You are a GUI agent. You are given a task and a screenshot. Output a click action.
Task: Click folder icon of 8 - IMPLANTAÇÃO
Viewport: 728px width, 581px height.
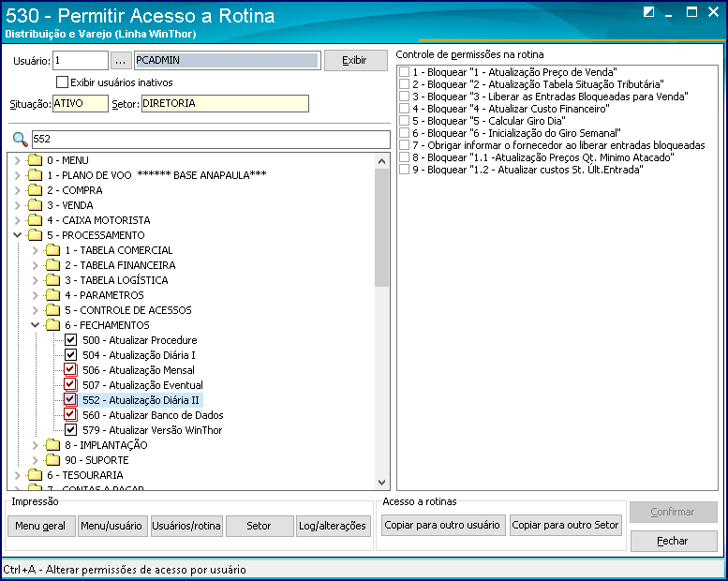pyautogui.click(x=52, y=445)
